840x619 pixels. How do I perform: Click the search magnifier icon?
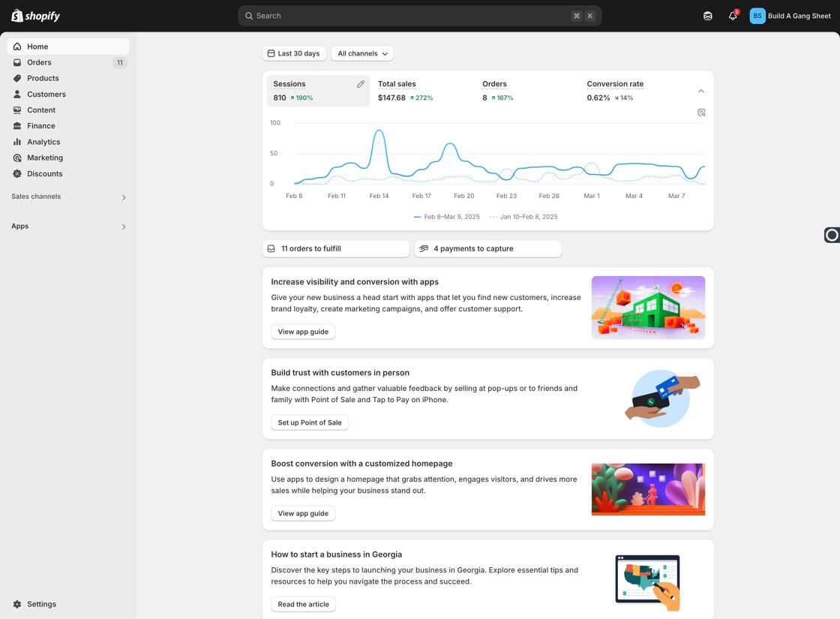249,16
